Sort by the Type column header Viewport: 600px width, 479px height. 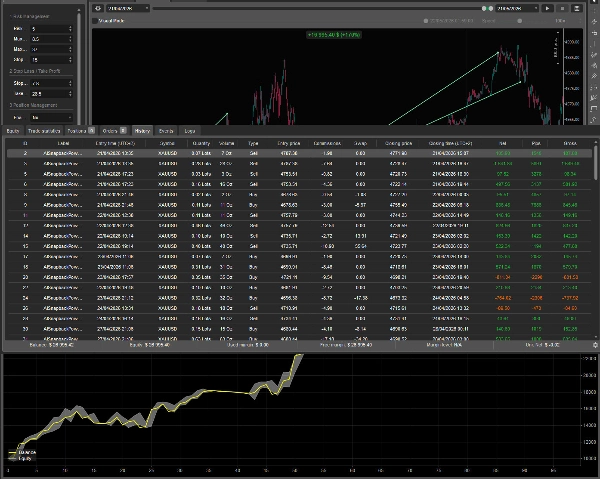coord(253,143)
